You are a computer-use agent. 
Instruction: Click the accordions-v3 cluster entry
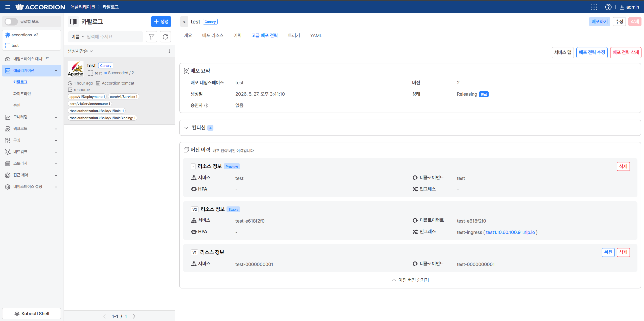pos(32,35)
